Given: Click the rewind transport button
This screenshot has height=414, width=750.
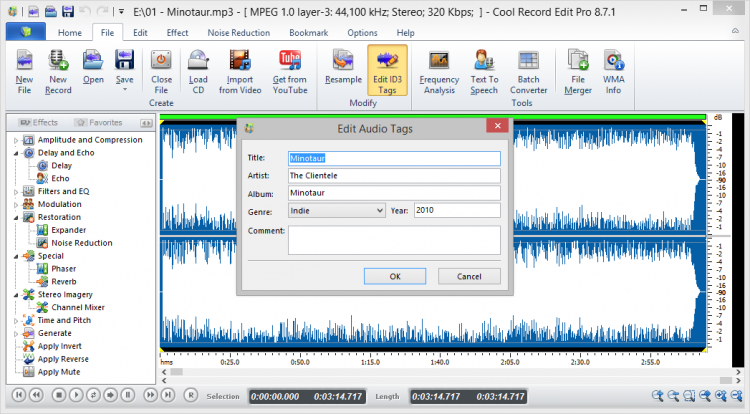Looking at the screenshot, I should 36,395.
